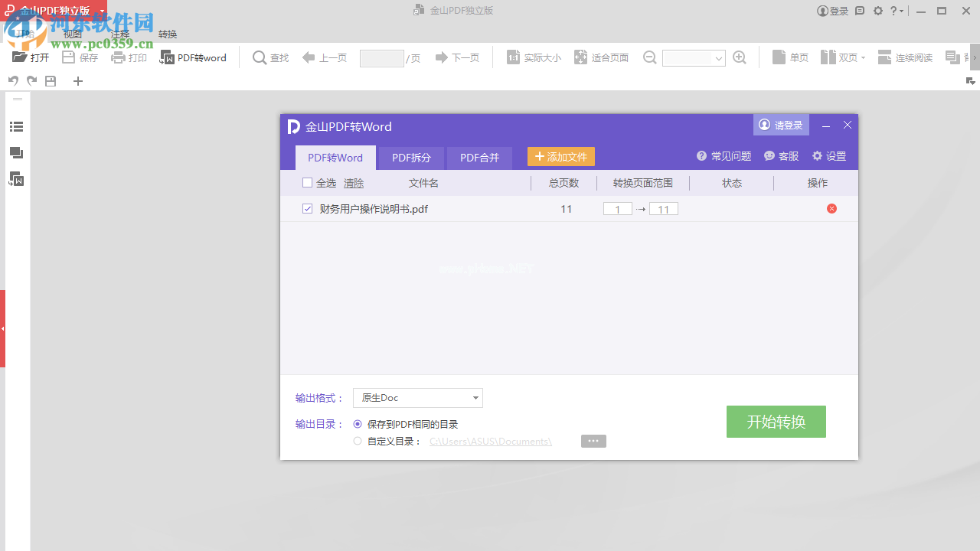Viewport: 980px width, 551px height.
Task: Click the 文件名 column header
Action: point(423,184)
